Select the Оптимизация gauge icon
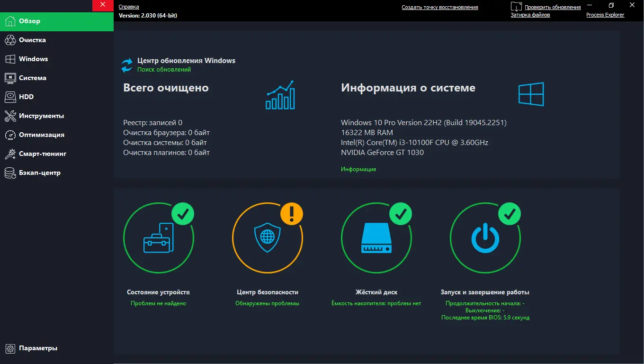Screen dimensions: 644x364 10,135
